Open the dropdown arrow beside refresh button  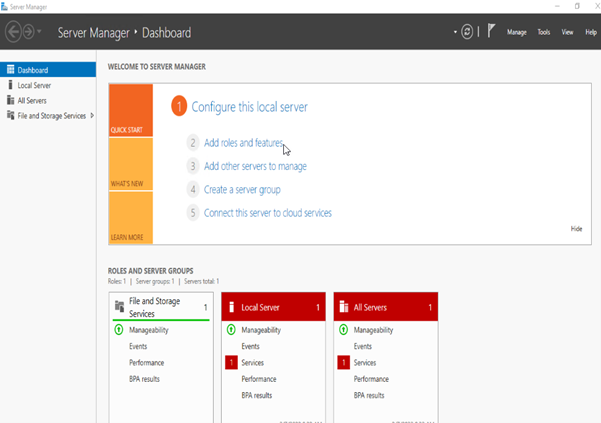pyautogui.click(x=454, y=32)
